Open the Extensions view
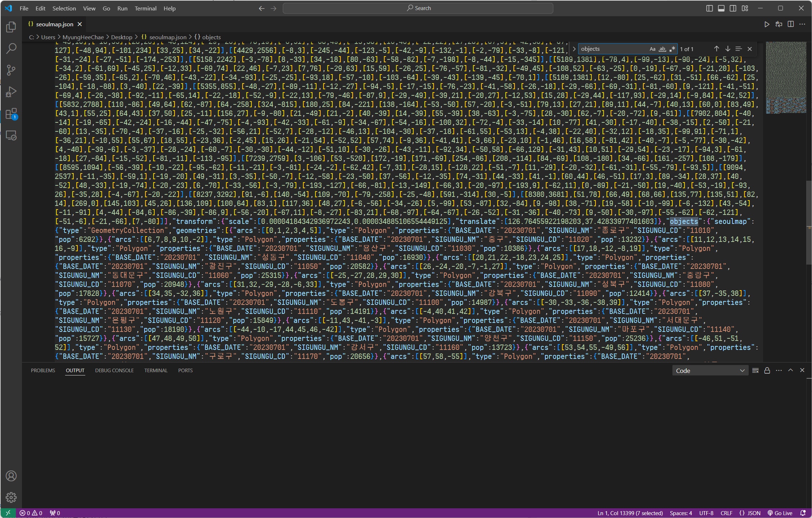Image resolution: width=812 pixels, height=518 pixels. coord(11,114)
